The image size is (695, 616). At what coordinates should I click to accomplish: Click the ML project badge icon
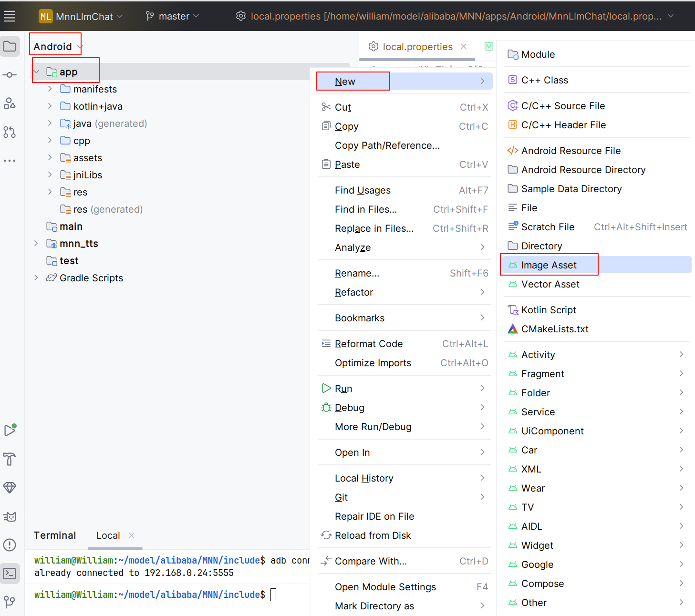(x=45, y=16)
